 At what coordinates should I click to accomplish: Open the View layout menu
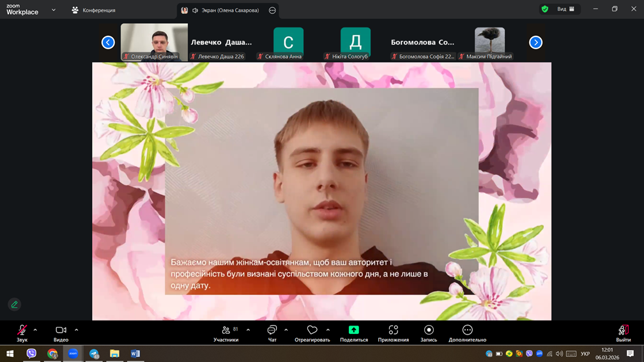(x=565, y=10)
